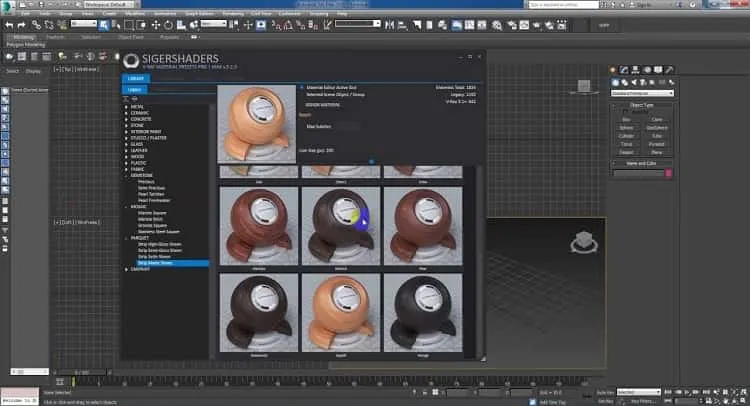Click the Assign Material button

pos(322,104)
